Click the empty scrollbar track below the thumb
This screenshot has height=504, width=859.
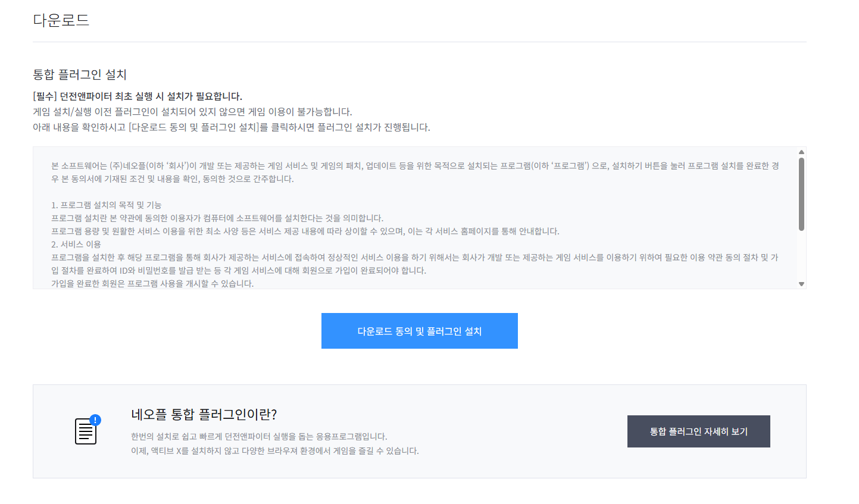[801, 256]
